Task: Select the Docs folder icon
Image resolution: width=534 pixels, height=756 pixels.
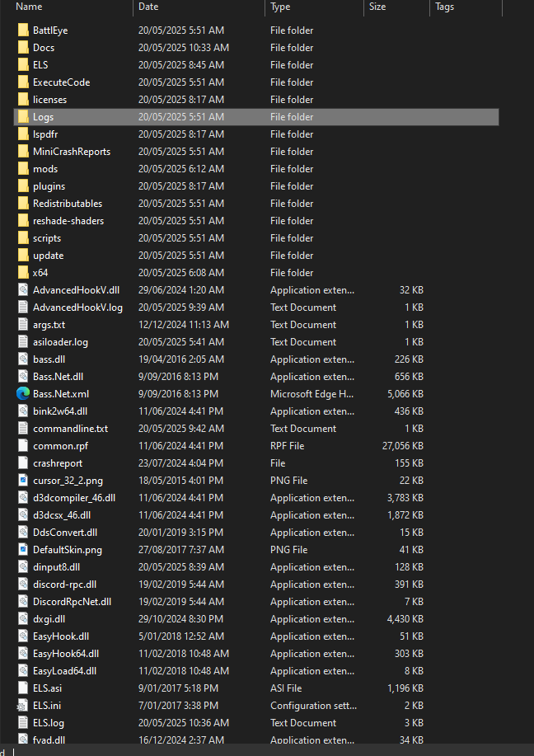Action: (x=23, y=48)
